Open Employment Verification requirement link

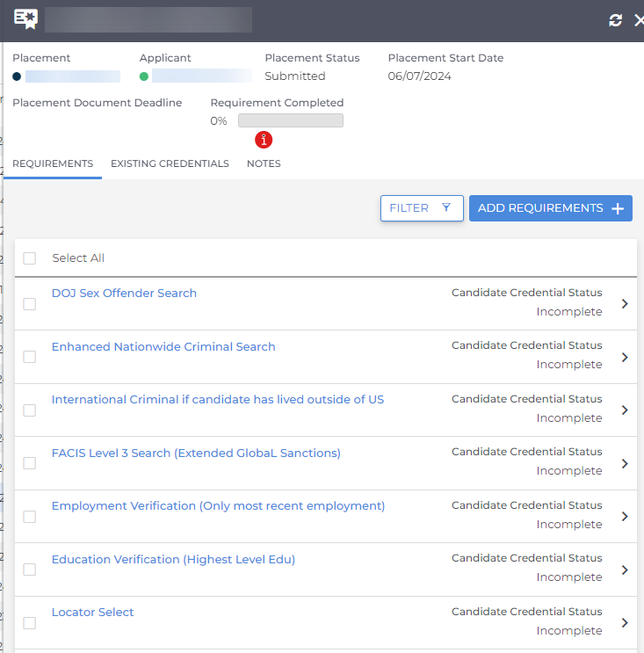click(x=218, y=505)
